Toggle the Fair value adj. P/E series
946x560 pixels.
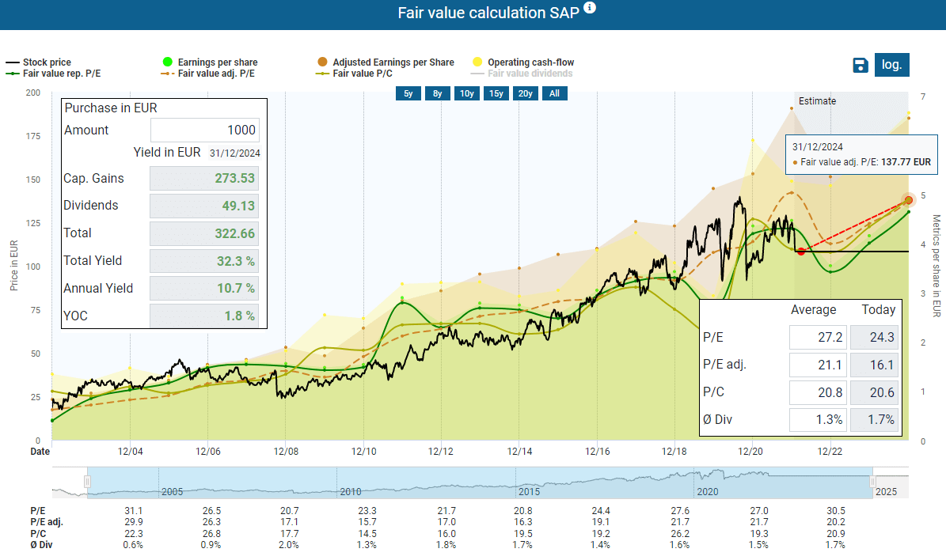click(x=207, y=74)
